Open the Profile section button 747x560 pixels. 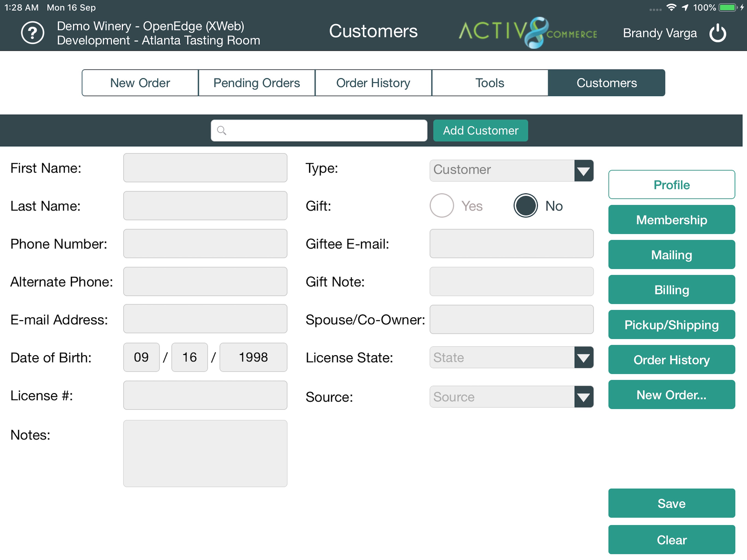point(671,185)
